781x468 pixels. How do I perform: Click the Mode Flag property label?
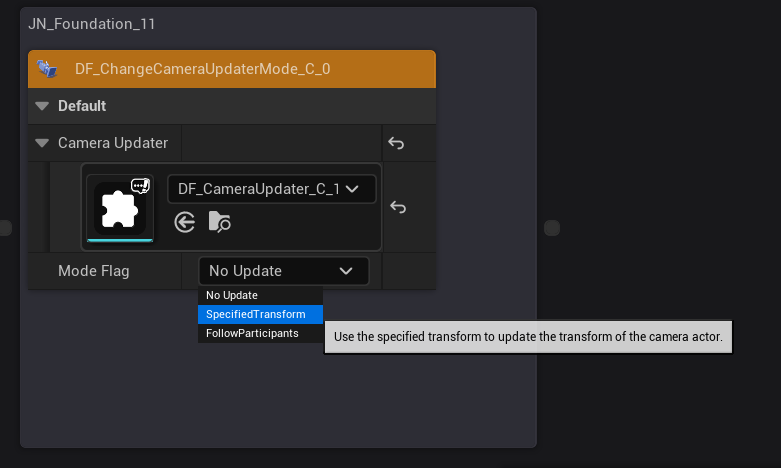click(94, 271)
